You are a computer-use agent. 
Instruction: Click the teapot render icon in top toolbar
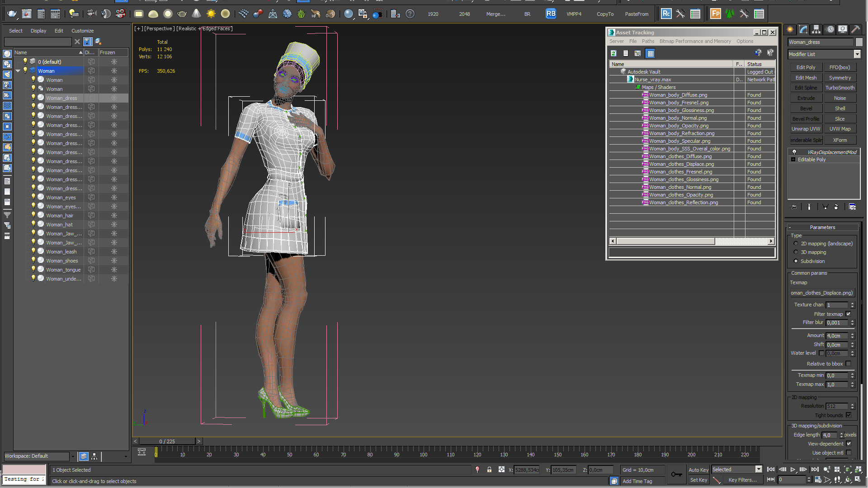11,14
